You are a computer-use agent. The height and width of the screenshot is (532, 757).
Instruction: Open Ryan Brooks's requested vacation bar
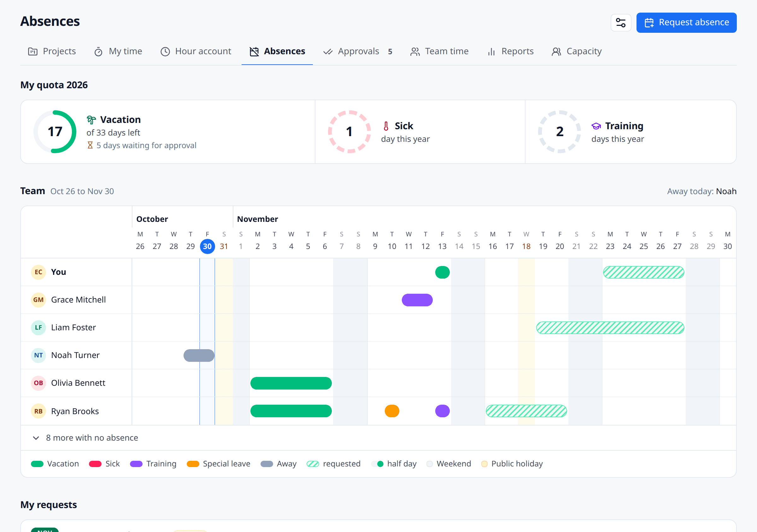(x=526, y=411)
